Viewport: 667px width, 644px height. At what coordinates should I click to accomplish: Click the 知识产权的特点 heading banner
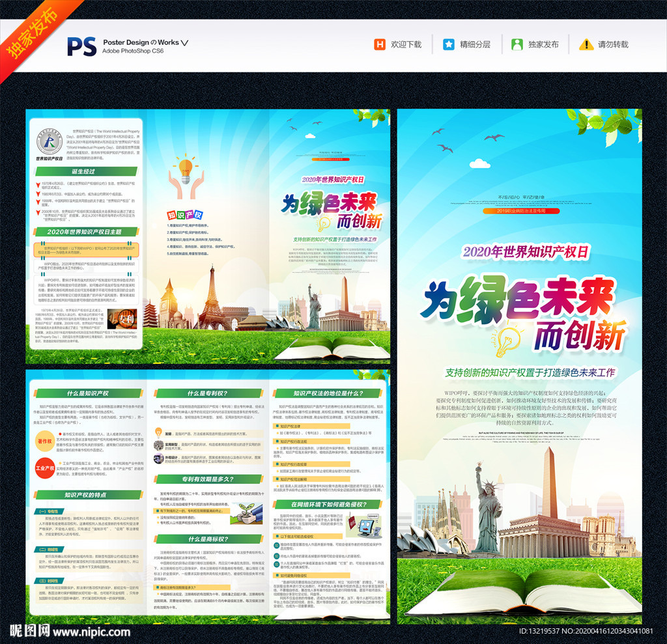[x=89, y=495]
